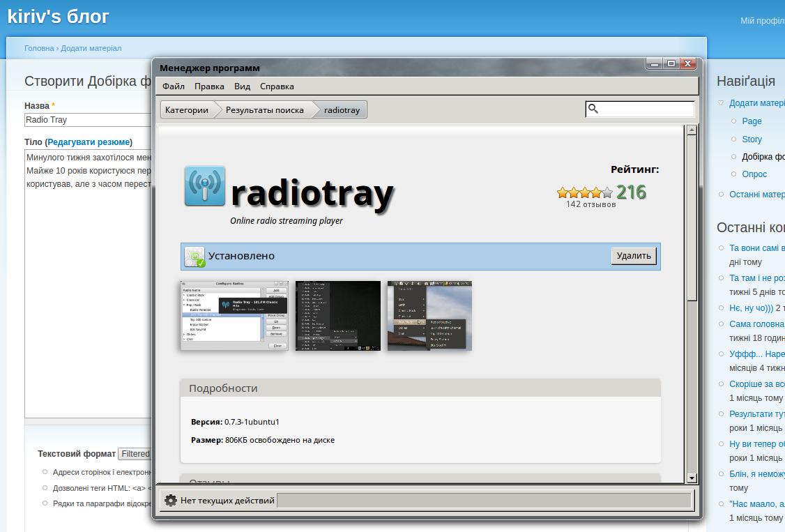Click the Удалить button to remove radiotray

coord(634,256)
